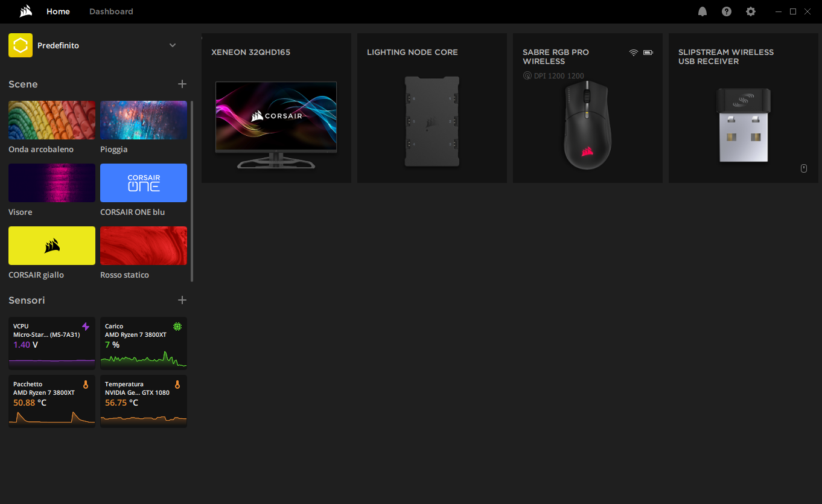Open the Pacchetto temperature sensor widget

pos(52,401)
